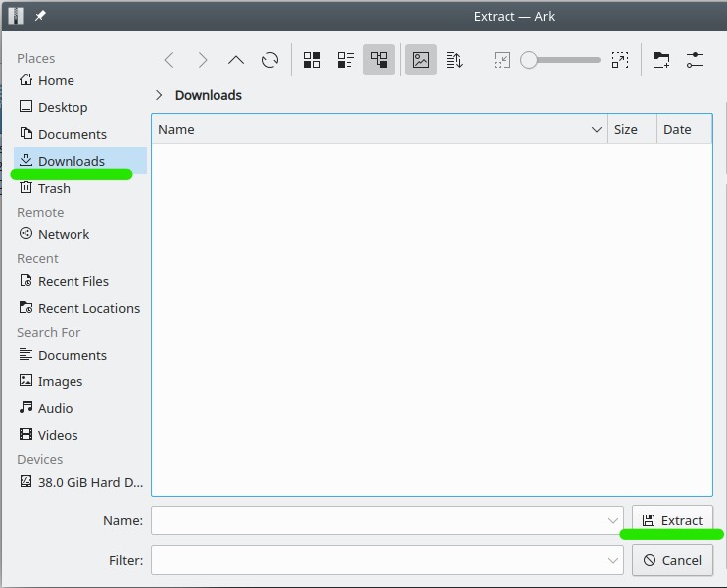Reload the current folder view
The width and height of the screenshot is (727, 588).
coord(270,60)
